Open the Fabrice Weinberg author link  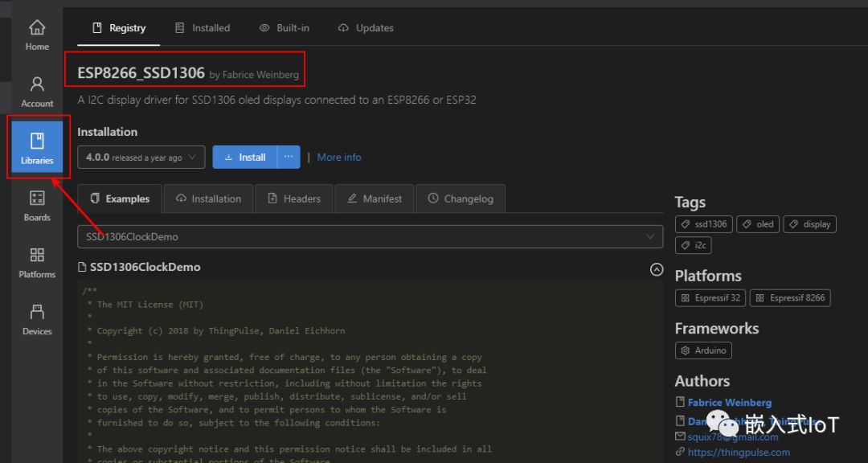pos(729,403)
